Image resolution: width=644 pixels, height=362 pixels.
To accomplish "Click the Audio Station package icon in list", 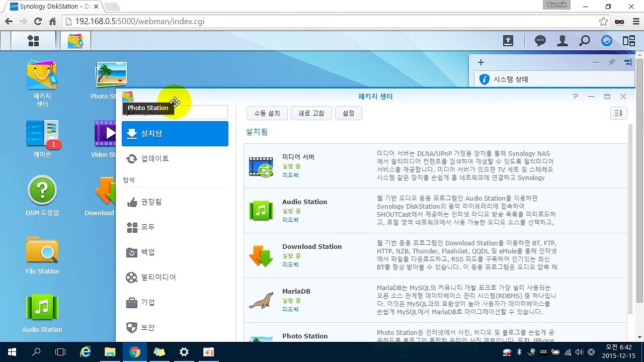I will tap(261, 211).
